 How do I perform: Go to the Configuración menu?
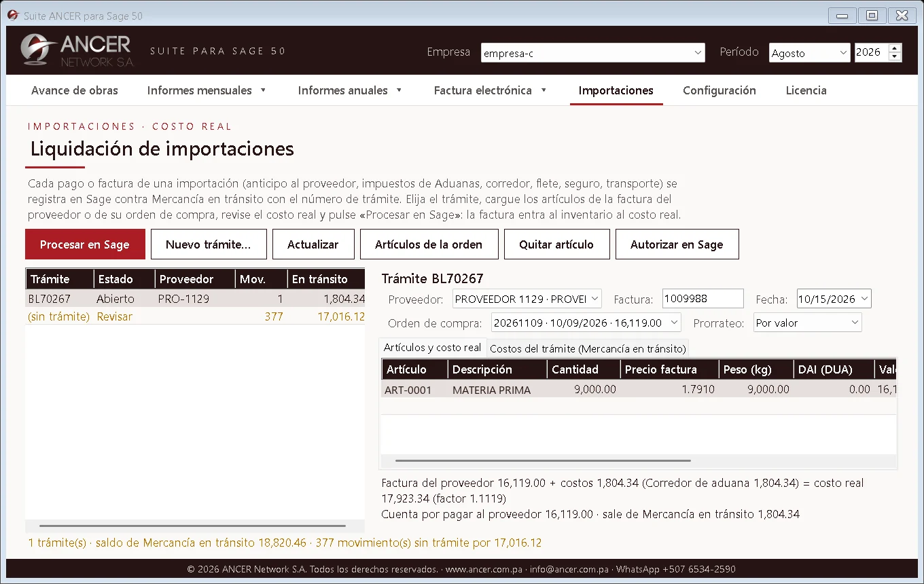[x=719, y=90]
